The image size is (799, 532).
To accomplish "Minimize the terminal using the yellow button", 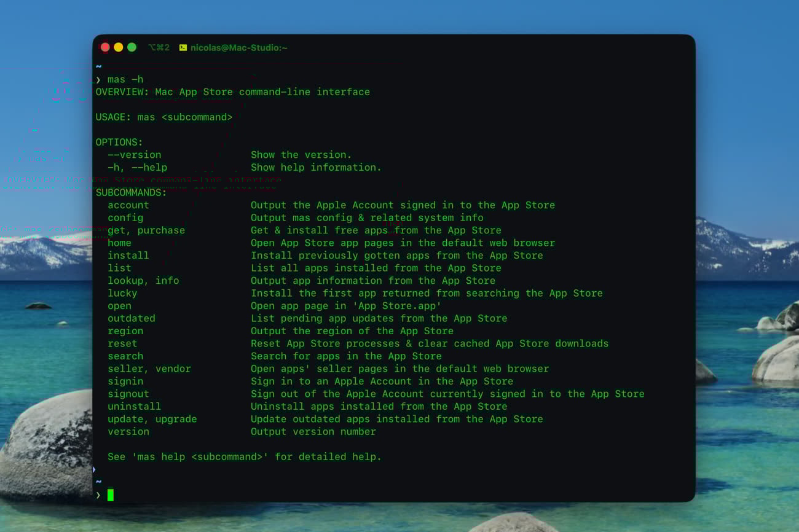I will 119,47.
